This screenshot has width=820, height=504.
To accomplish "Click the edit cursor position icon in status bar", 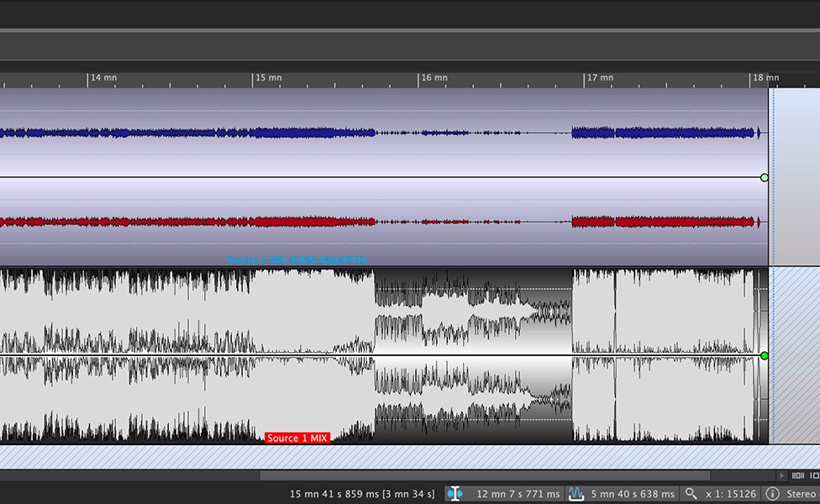I will tap(455, 494).
